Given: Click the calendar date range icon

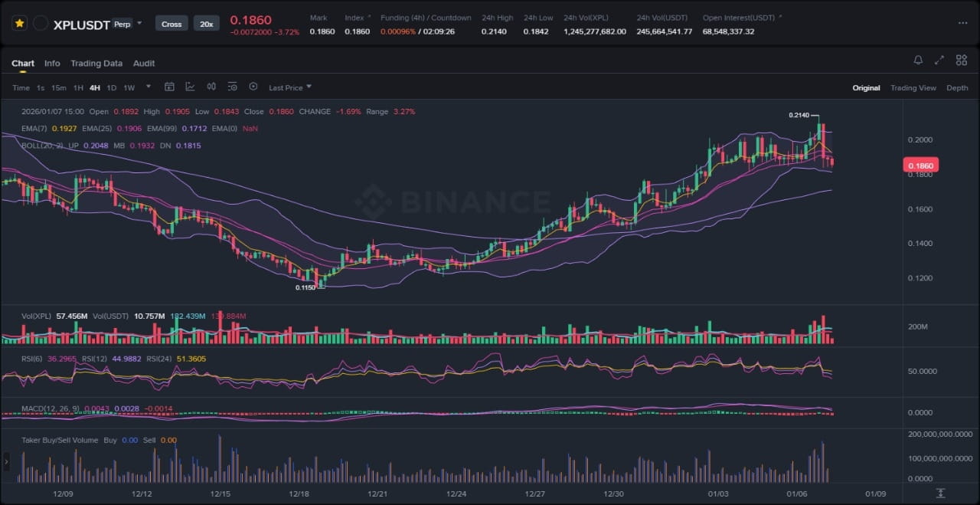Looking at the screenshot, I should [x=170, y=87].
